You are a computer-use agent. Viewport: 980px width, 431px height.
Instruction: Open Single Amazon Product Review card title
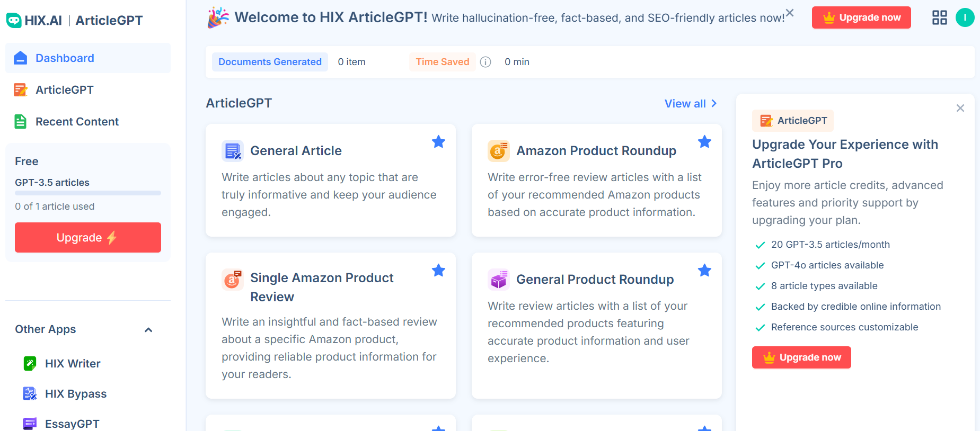click(x=322, y=288)
